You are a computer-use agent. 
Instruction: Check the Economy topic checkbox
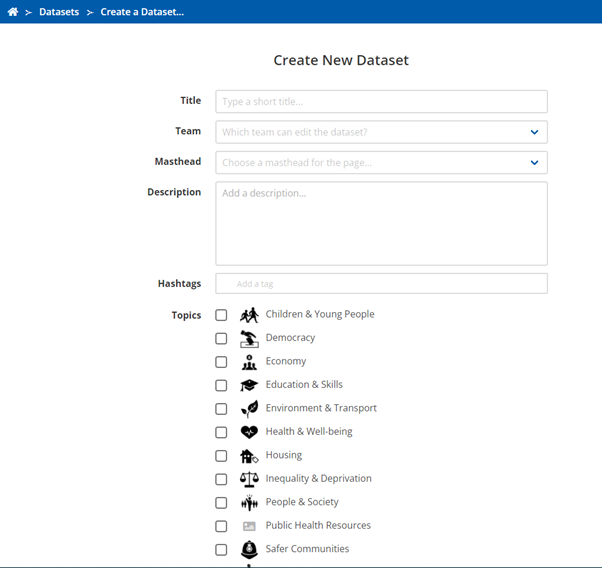pyautogui.click(x=221, y=362)
